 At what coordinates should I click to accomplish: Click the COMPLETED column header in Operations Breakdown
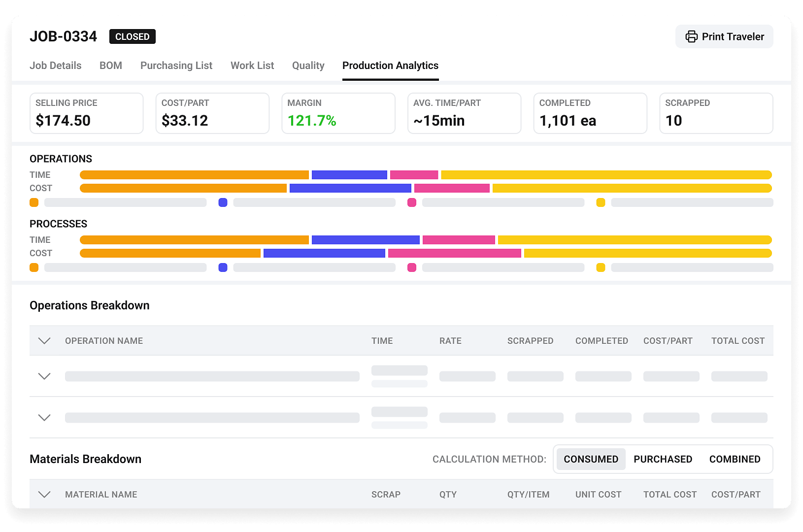point(602,341)
